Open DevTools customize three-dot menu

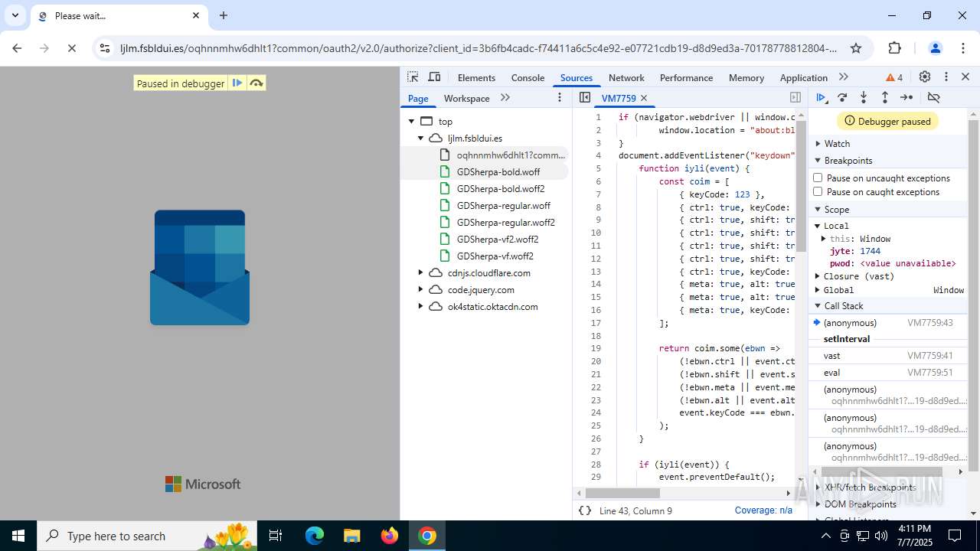946,77
